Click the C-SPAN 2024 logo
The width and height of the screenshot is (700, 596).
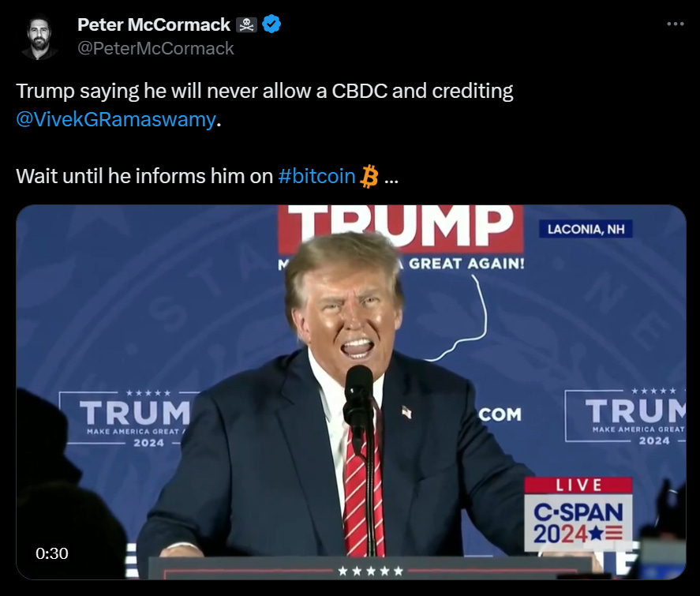coord(578,523)
